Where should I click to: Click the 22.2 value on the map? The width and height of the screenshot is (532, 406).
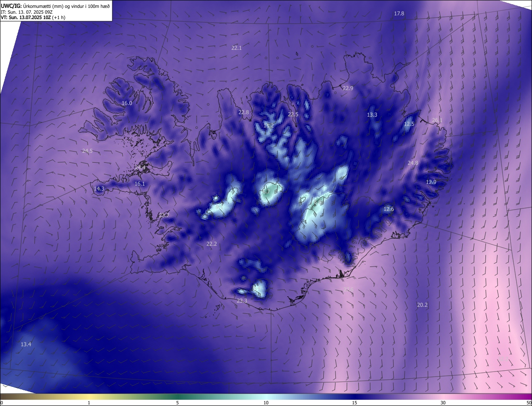tap(212, 244)
